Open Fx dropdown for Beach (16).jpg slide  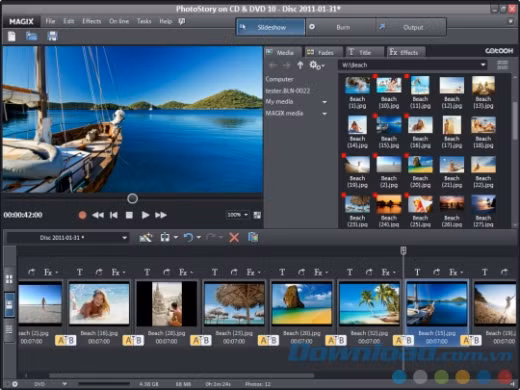[124, 273]
